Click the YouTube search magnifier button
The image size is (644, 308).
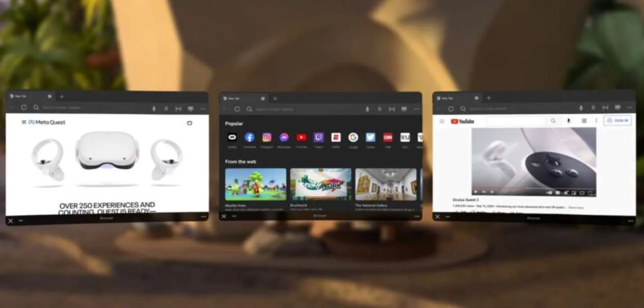pos(553,121)
